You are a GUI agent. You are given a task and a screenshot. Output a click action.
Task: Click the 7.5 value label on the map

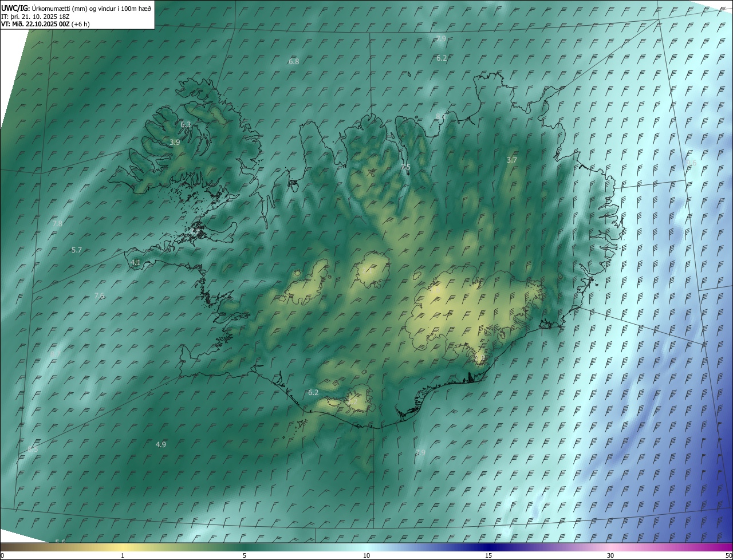pos(405,167)
